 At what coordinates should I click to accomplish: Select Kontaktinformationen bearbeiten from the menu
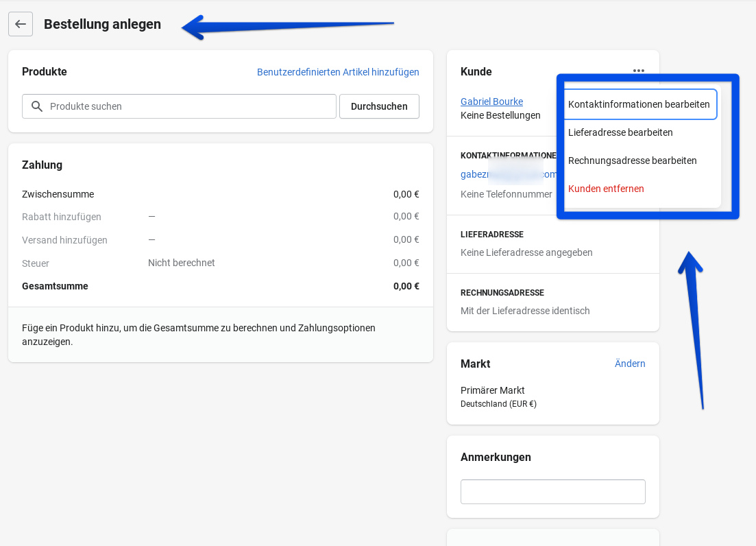[x=639, y=104]
